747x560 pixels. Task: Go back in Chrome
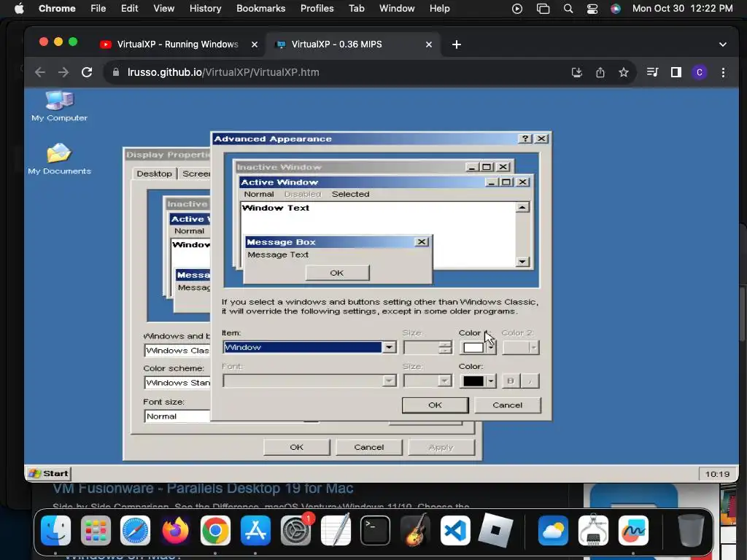[x=40, y=72]
